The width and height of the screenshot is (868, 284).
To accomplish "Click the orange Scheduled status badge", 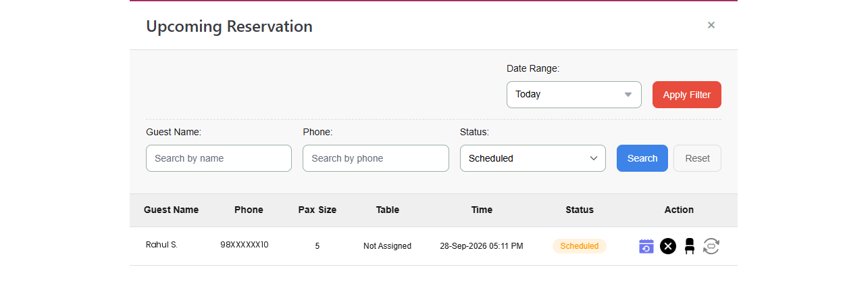I will pos(580,246).
